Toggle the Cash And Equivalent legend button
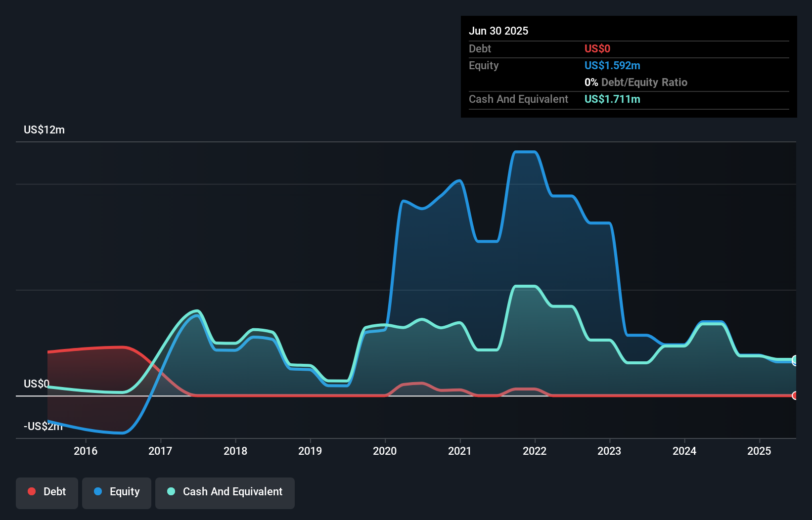Viewport: 812px width, 520px height. click(225, 493)
